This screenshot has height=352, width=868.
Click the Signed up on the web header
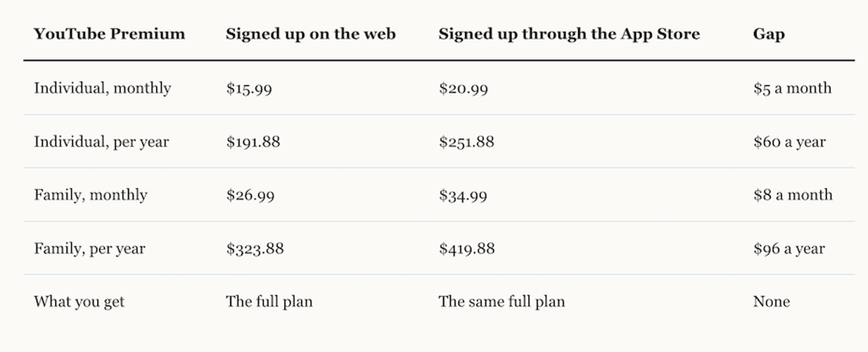click(311, 34)
